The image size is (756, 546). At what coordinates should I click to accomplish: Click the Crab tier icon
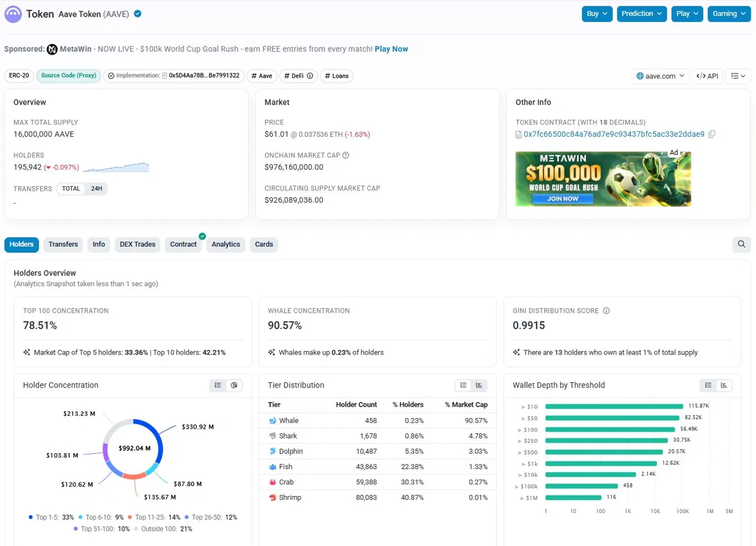(272, 482)
